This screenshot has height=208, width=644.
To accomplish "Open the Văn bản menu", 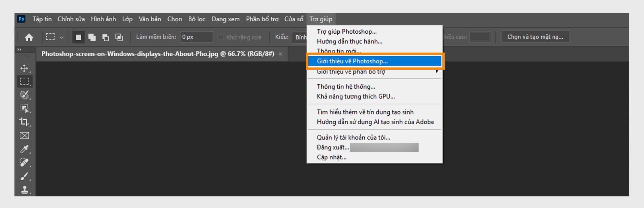I will 150,19.
